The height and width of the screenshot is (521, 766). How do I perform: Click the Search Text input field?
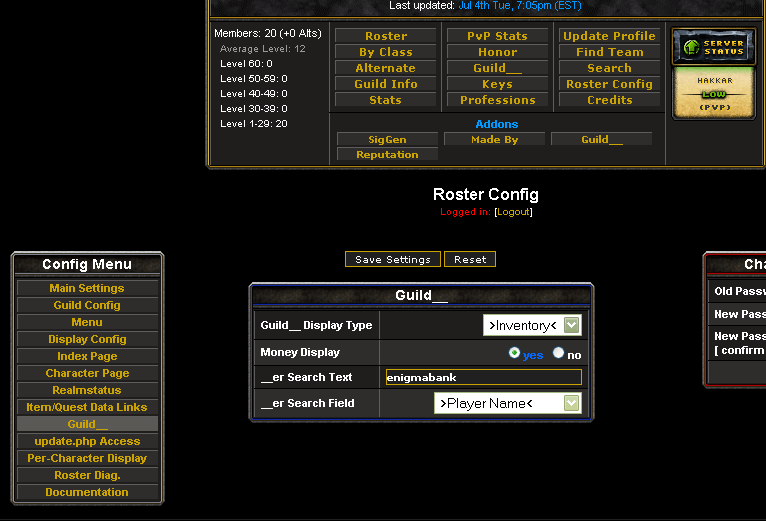coord(483,377)
